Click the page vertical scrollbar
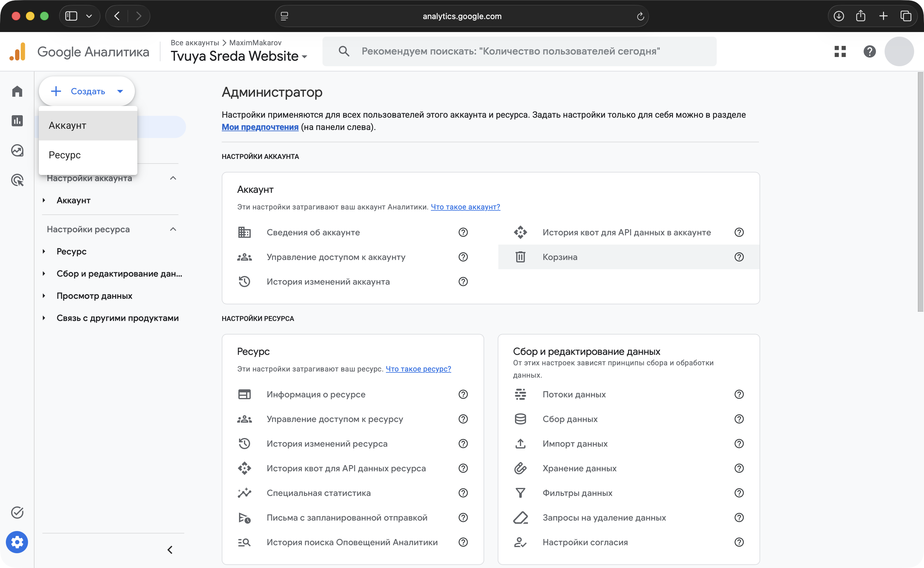This screenshot has width=924, height=568. coord(920,192)
